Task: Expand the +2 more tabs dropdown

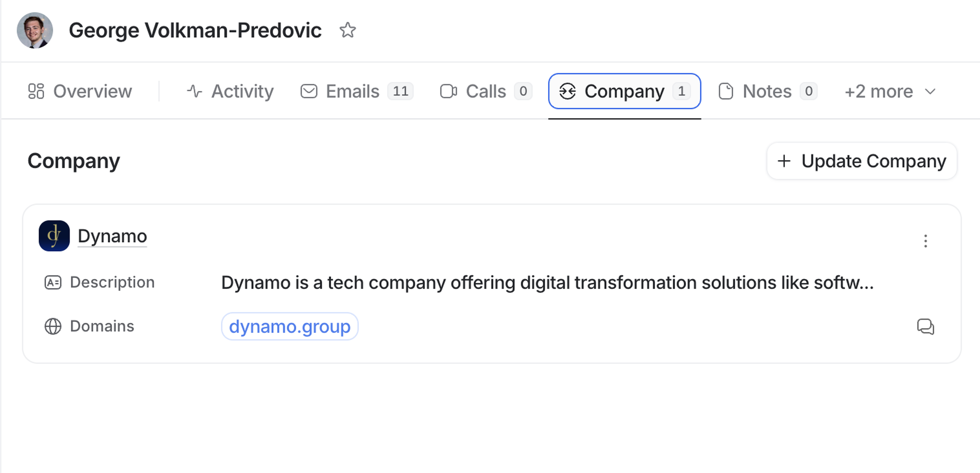Action: click(889, 91)
